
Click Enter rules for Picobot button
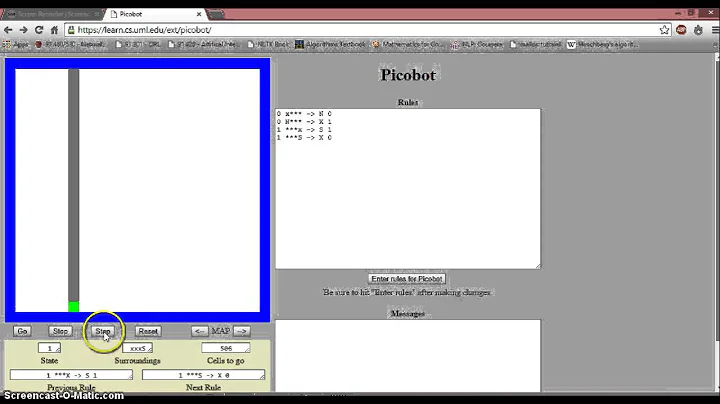coord(406,279)
